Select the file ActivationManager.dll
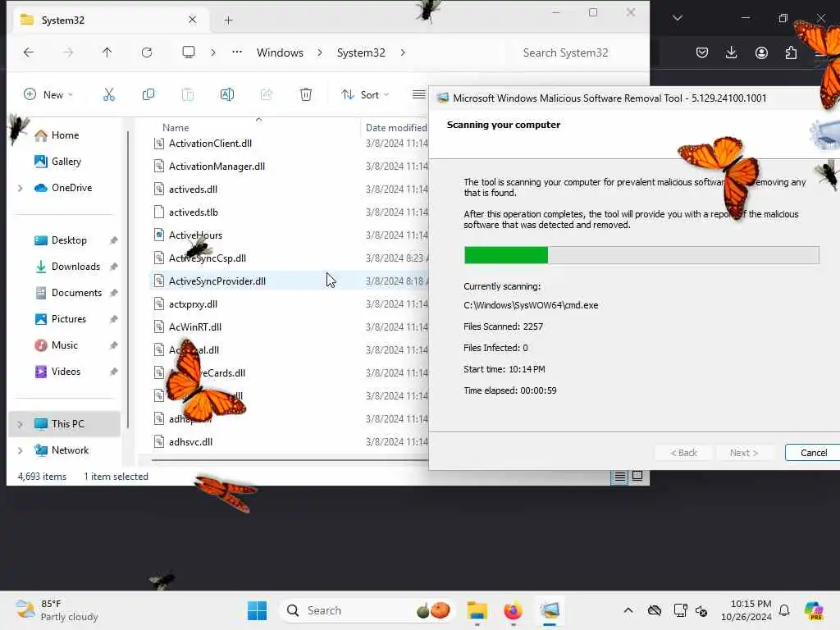 point(217,167)
